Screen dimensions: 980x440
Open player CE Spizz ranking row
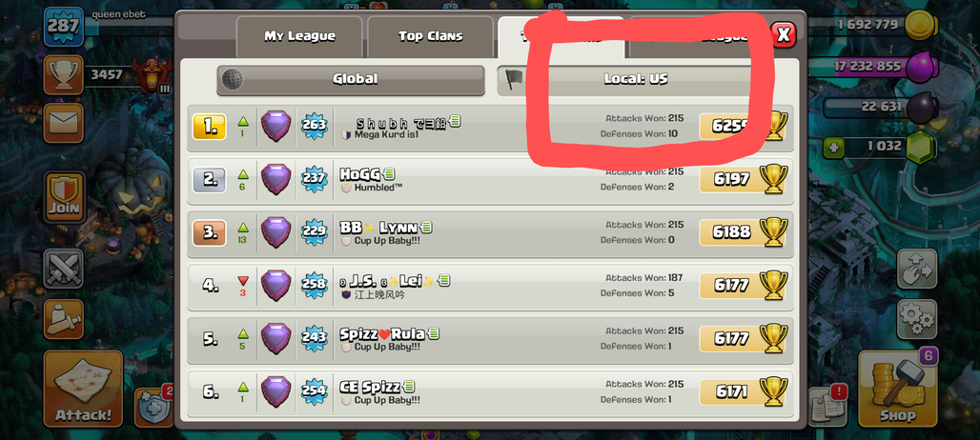click(x=491, y=391)
